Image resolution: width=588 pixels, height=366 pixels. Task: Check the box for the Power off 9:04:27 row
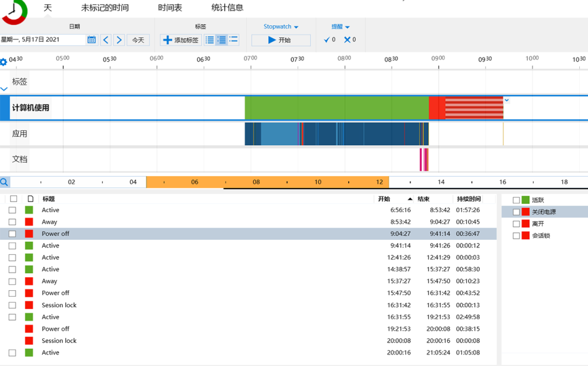[12, 234]
